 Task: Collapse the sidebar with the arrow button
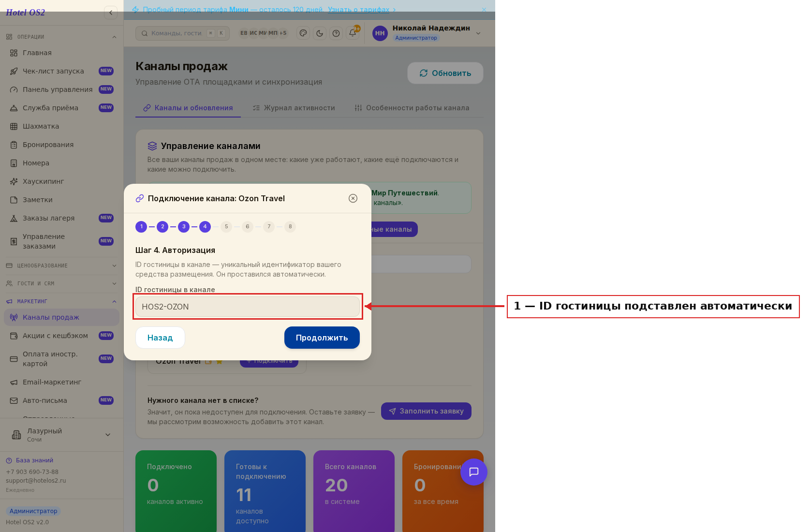(111, 13)
